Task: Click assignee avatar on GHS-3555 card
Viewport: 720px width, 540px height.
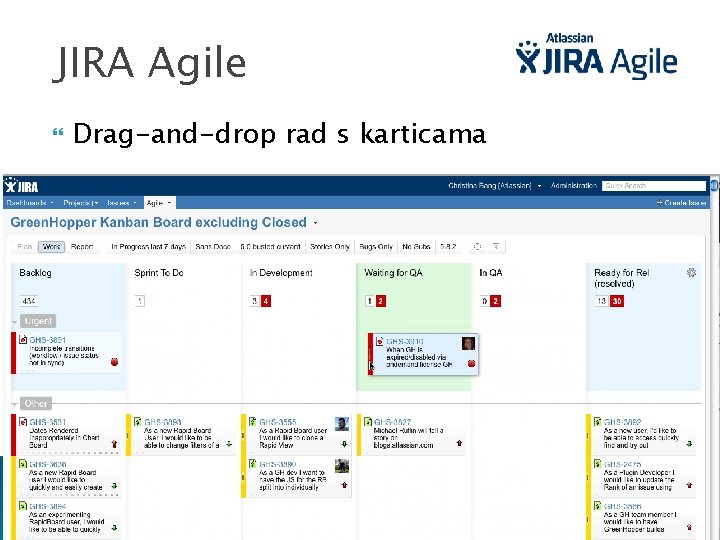Action: coord(342,424)
